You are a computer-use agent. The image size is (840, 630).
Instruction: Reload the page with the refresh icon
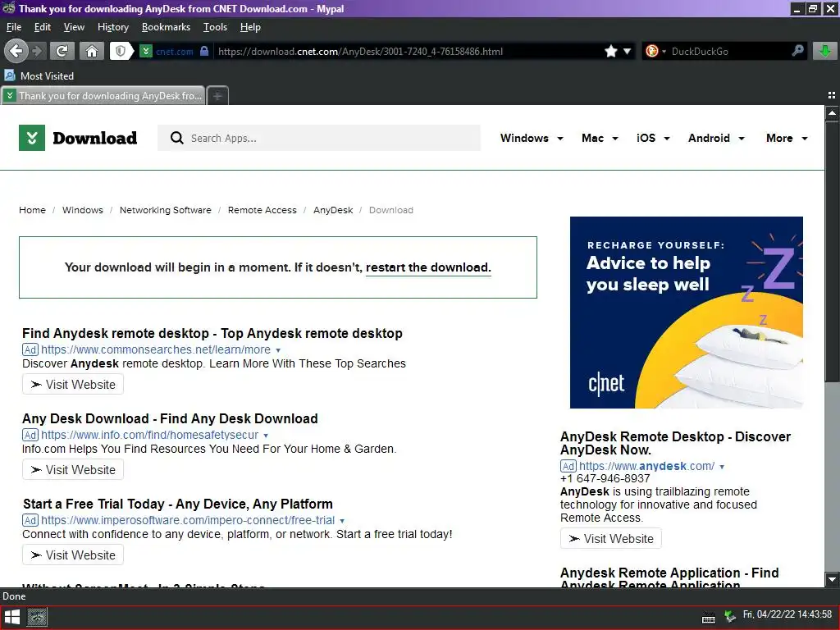coord(62,51)
